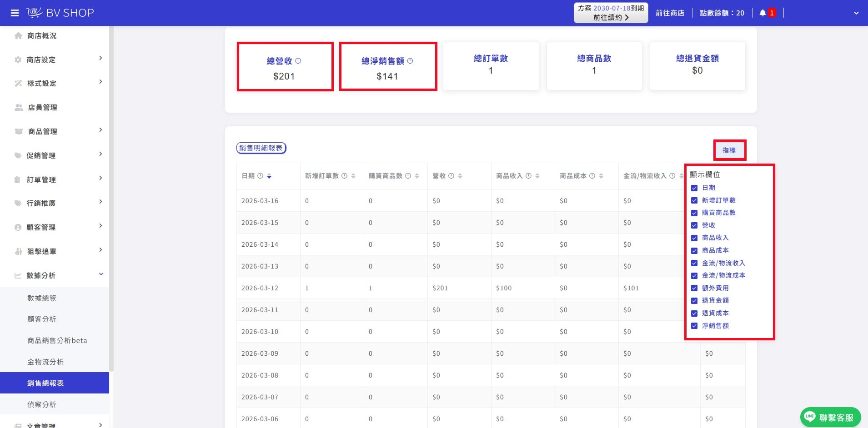Click the $201 營收 cell for 2026-03-12
Screen dimensions: 868x428
tap(459, 288)
